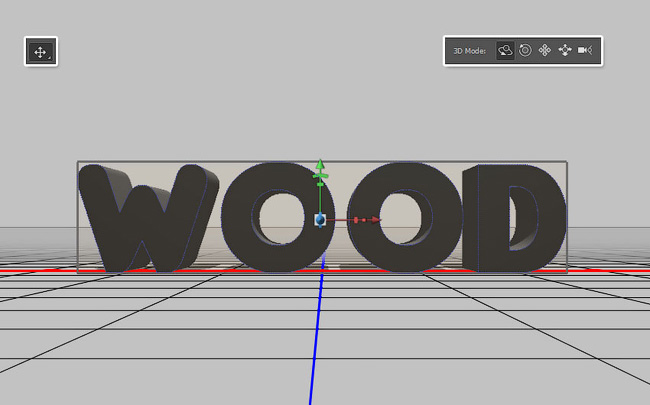Click the "3D Mode:" label
This screenshot has width=650, height=405.
469,51
